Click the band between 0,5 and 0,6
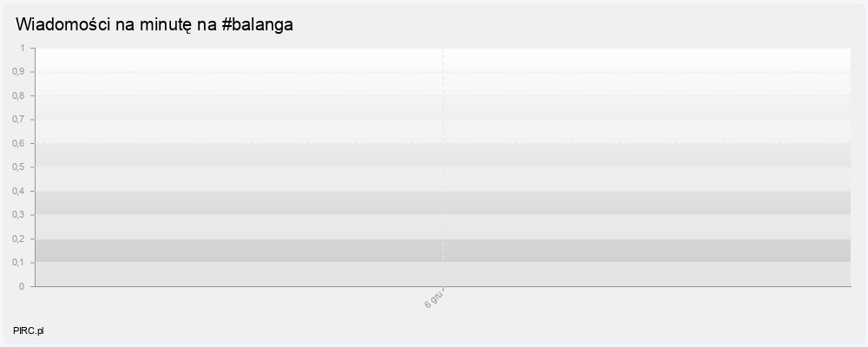Image resolution: width=868 pixels, height=347 pixels. tap(260, 155)
